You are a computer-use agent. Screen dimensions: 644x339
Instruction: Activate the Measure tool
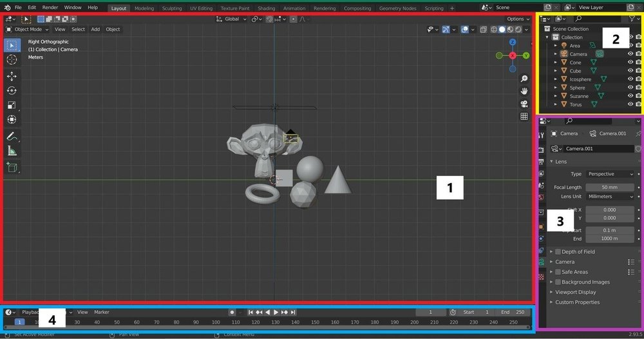[x=12, y=151]
